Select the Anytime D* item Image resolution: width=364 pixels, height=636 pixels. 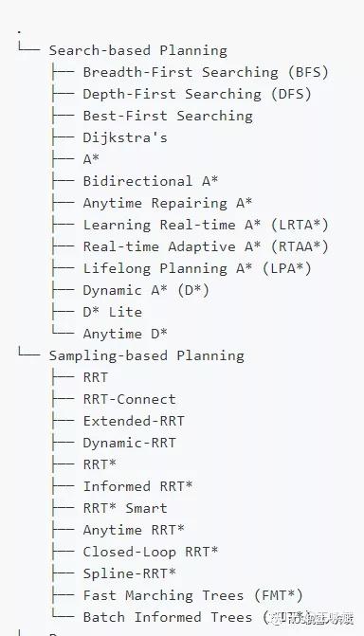point(125,334)
